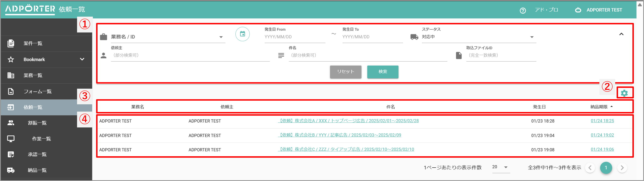
Task: Collapse the search filter panel
Action: (x=621, y=34)
